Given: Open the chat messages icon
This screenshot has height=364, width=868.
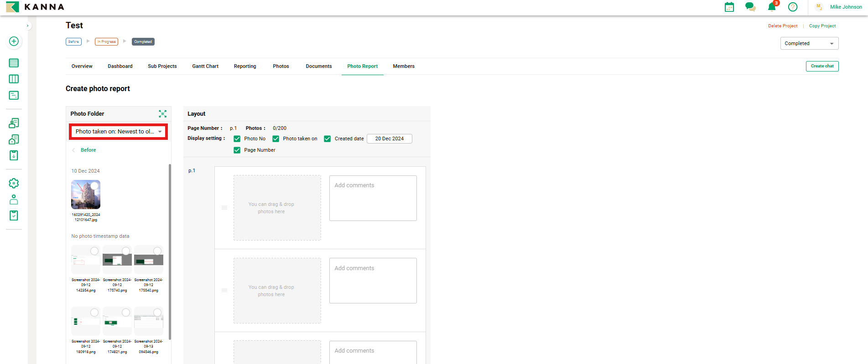Looking at the screenshot, I should tap(750, 7).
